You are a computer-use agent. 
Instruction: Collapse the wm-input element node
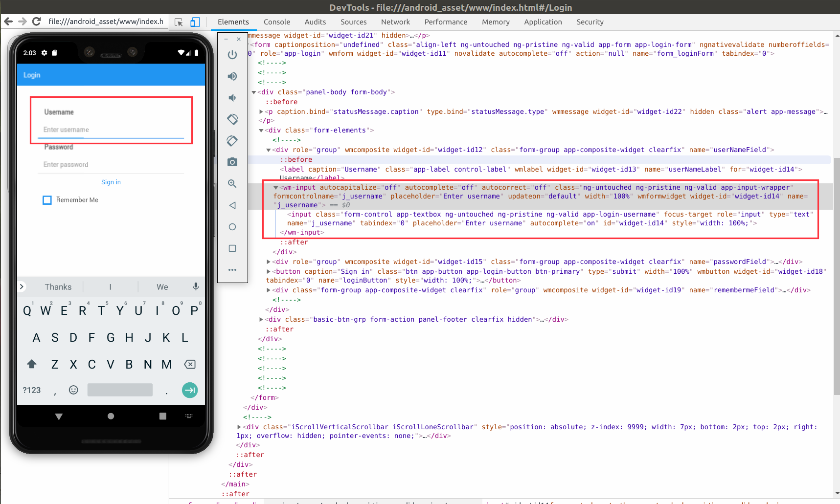pos(276,188)
